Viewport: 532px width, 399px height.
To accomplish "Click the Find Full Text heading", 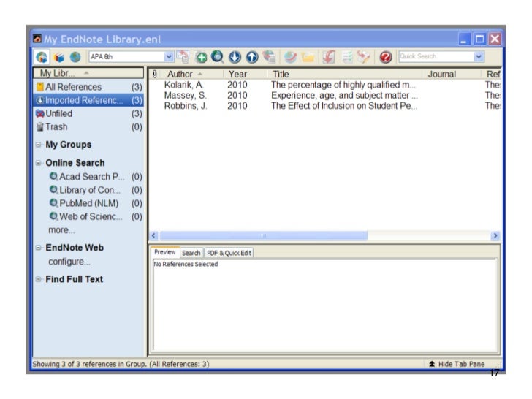I will pyautogui.click(x=74, y=279).
